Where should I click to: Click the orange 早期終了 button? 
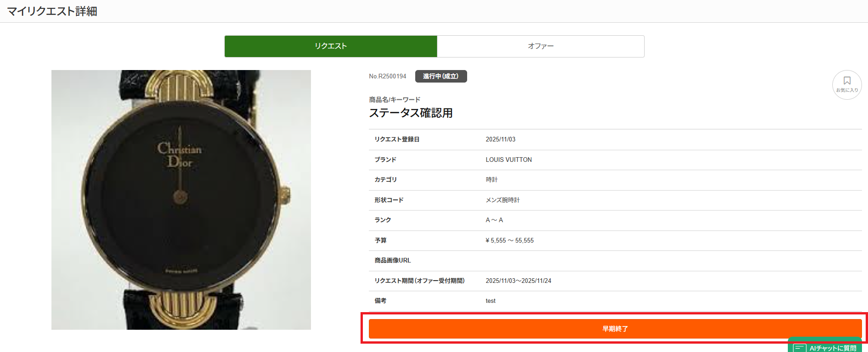click(x=615, y=328)
